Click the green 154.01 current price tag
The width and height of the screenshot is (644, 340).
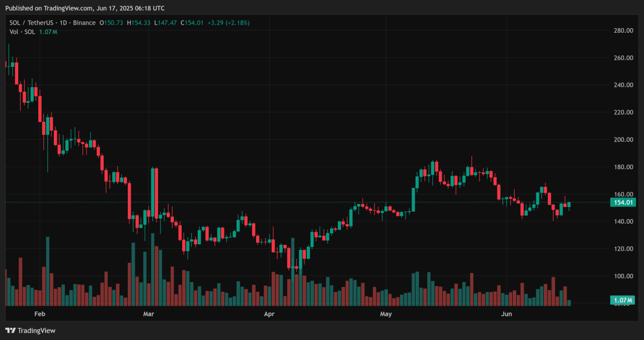622,202
